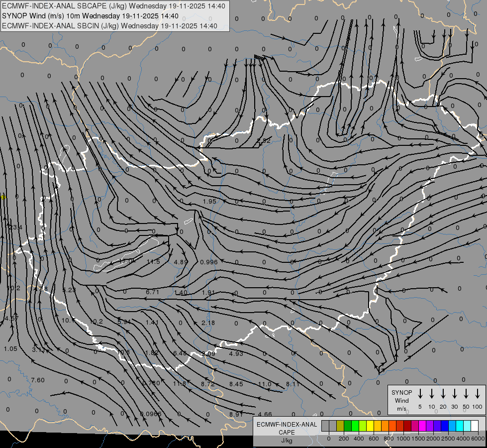Click the CAPE value 6.71 on map
This screenshot has height=448, width=487.
point(153,292)
